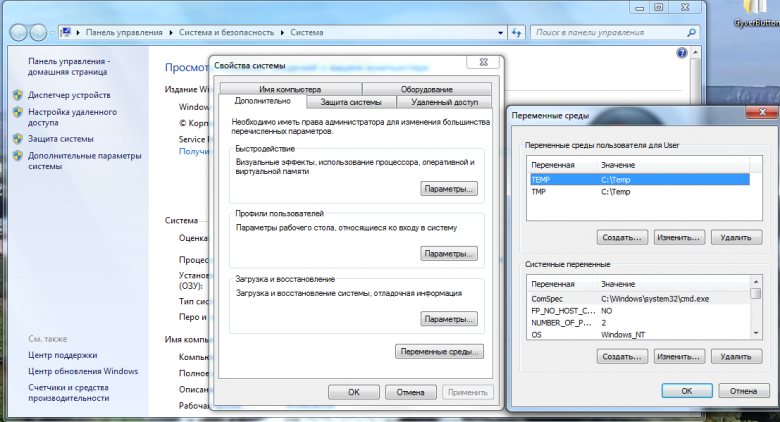Screen dimensions: 780x422
Task: Open 'Защита системы' sidebar link
Action: [x=61, y=139]
